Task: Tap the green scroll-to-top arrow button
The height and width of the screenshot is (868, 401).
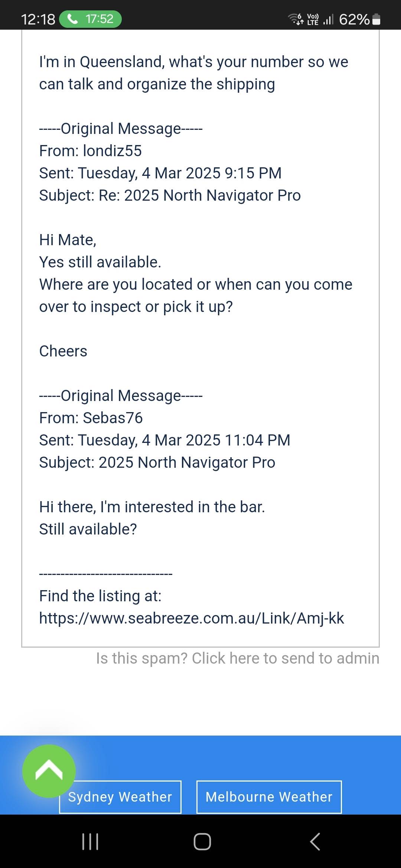Action: pyautogui.click(x=49, y=771)
